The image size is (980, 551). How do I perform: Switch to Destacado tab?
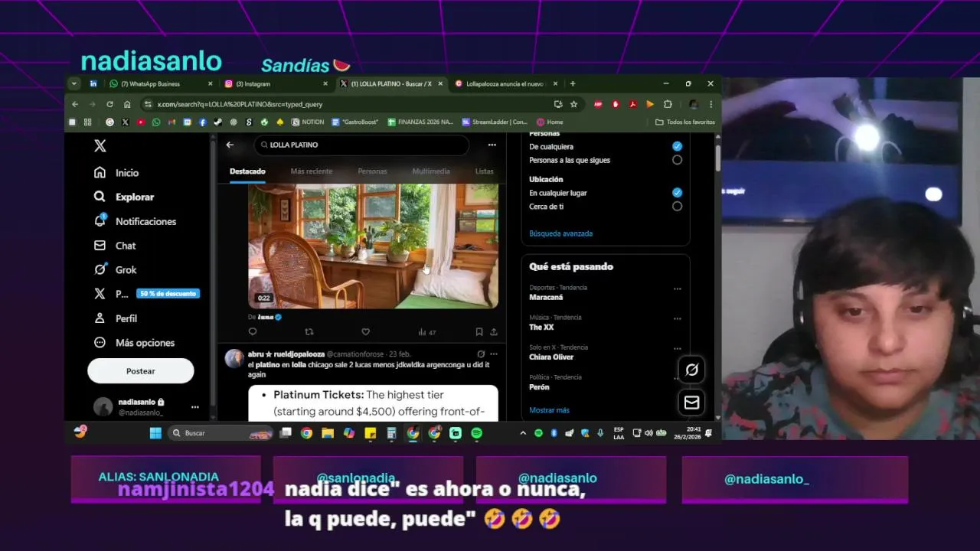[x=247, y=171]
